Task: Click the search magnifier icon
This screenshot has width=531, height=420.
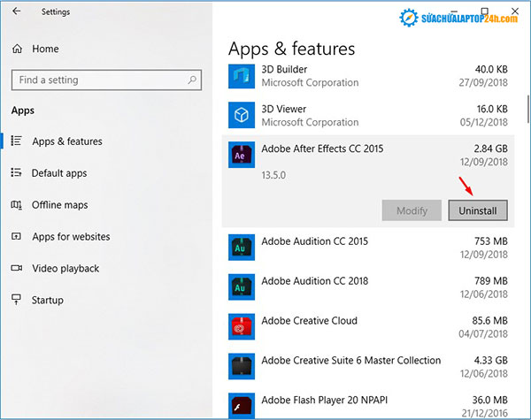Action: [x=192, y=80]
